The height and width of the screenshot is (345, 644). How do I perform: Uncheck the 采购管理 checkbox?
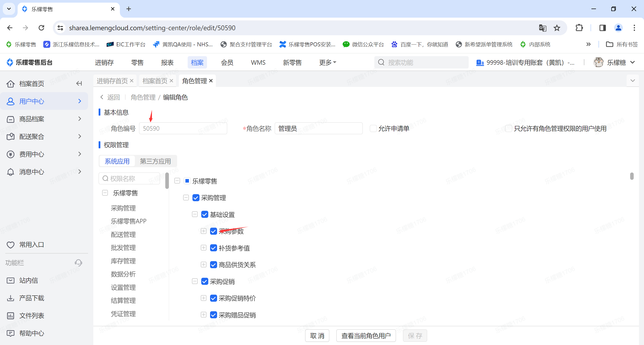pos(196,198)
